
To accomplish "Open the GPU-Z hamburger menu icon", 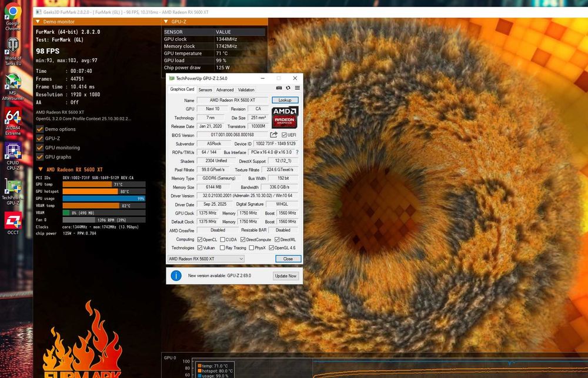I will coord(297,88).
